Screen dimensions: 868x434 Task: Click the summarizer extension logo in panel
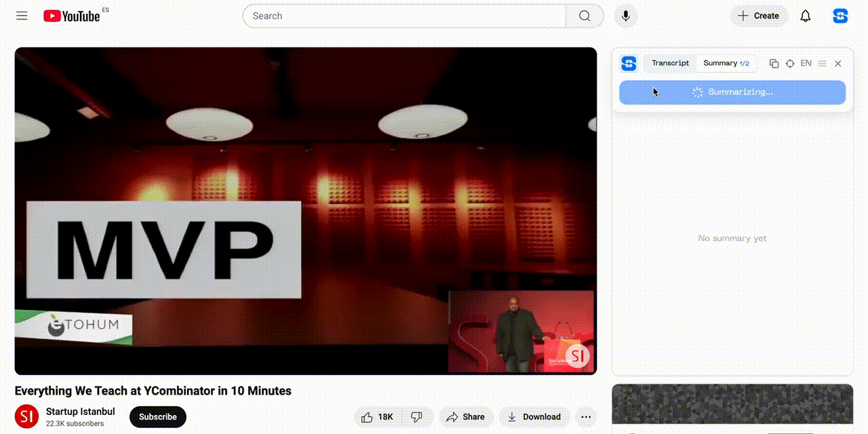click(x=629, y=63)
